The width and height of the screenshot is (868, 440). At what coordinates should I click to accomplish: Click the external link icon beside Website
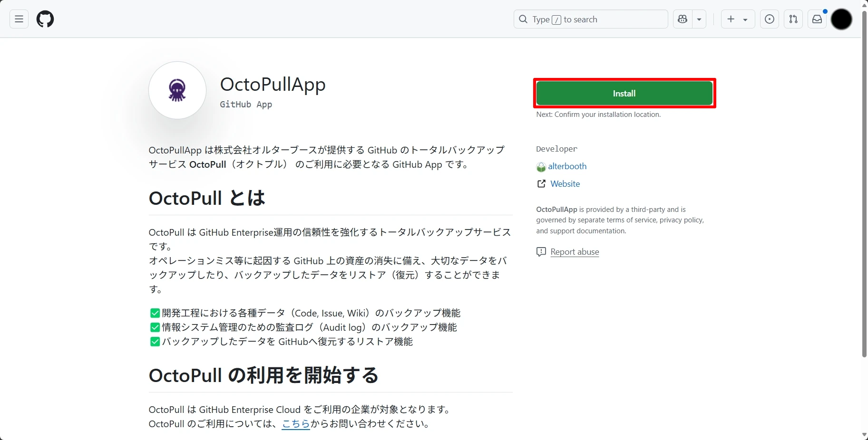tap(541, 184)
